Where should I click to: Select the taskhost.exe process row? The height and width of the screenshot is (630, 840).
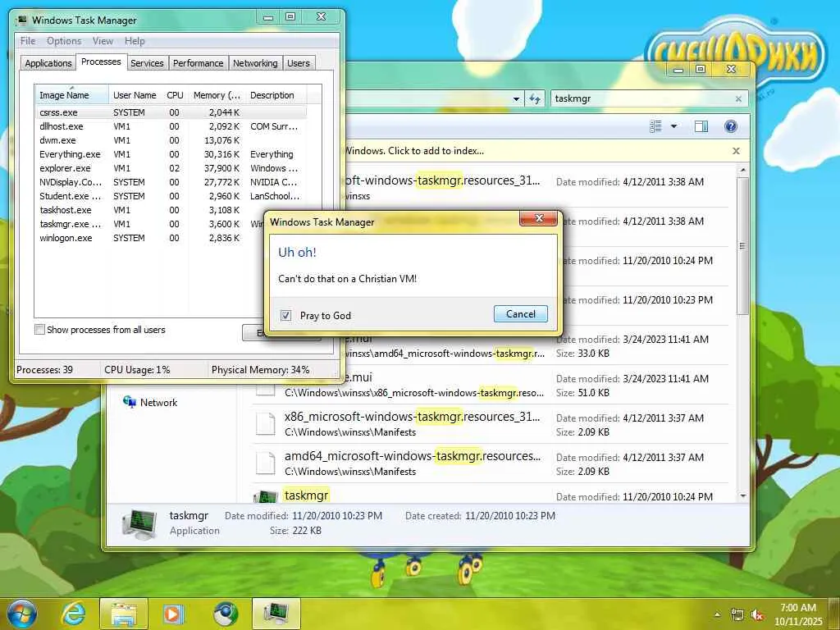pyautogui.click(x=150, y=210)
